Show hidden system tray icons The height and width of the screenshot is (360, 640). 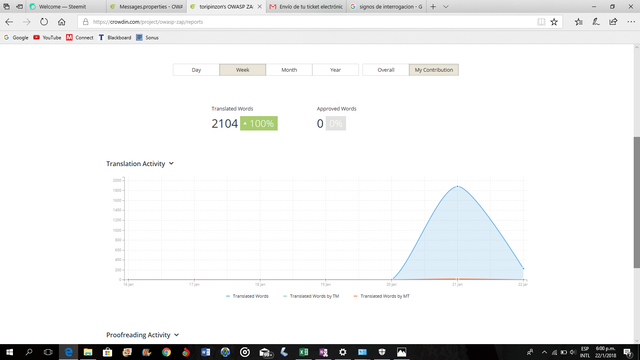coord(544,352)
